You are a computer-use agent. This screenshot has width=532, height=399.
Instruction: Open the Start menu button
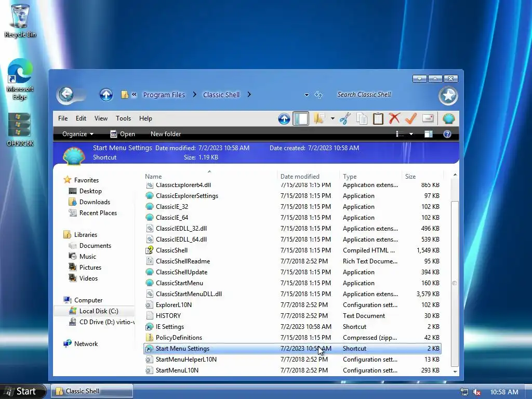coord(23,391)
